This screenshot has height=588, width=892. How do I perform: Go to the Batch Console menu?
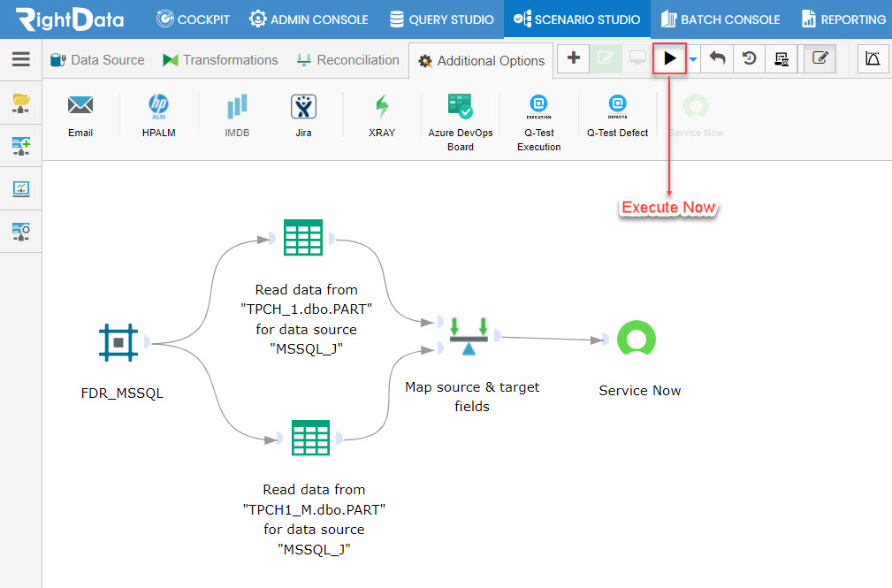click(x=720, y=19)
